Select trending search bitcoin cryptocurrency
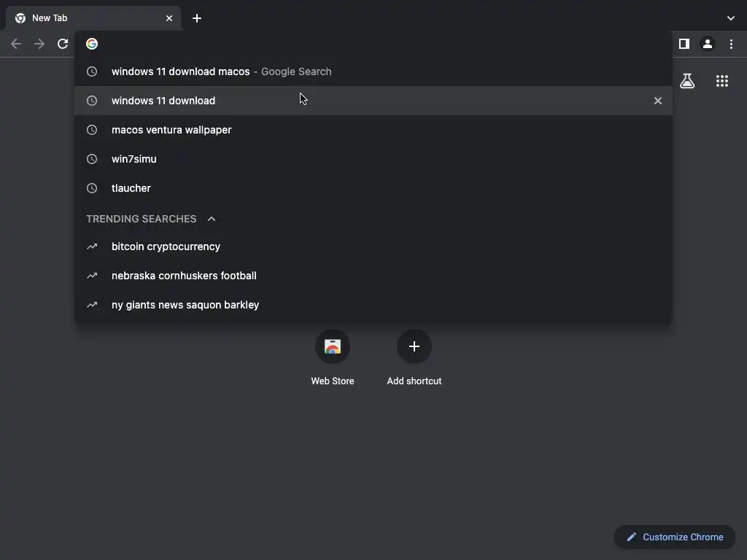The height and width of the screenshot is (560, 747). pyautogui.click(x=373, y=246)
